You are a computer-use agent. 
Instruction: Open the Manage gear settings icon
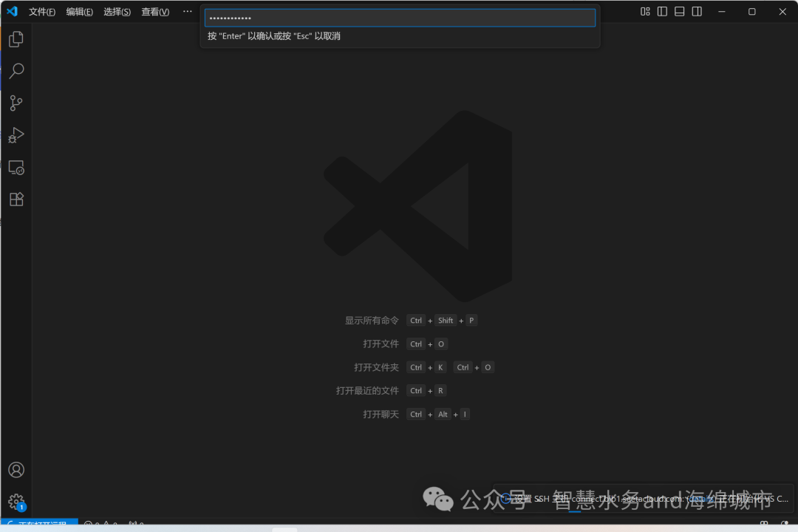click(16, 502)
